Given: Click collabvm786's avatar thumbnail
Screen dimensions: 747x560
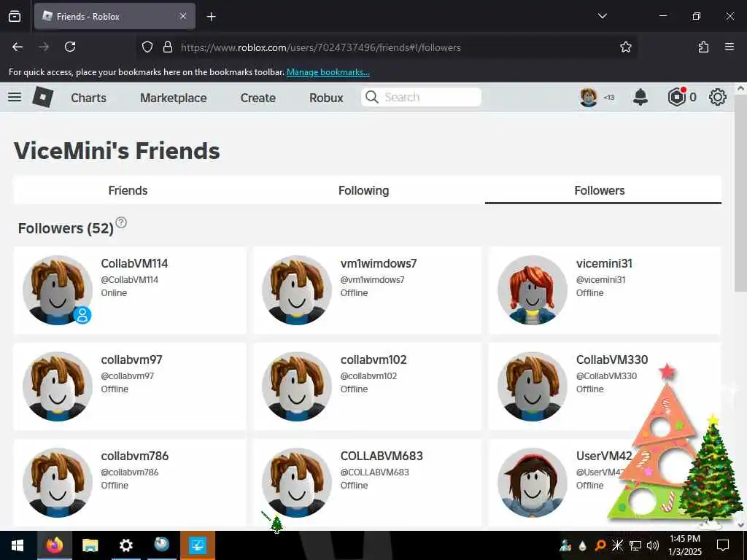Looking at the screenshot, I should pos(58,483).
